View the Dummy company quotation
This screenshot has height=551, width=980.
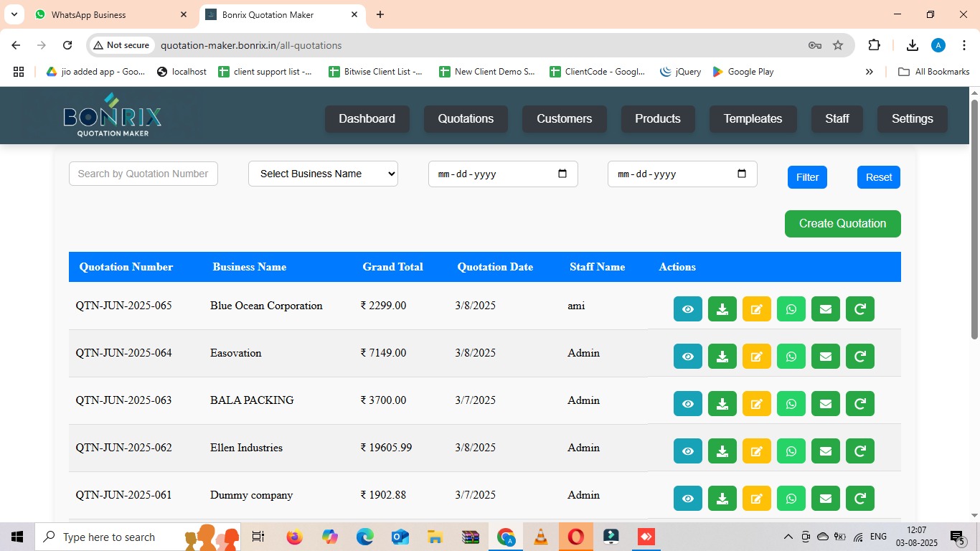pos(688,499)
